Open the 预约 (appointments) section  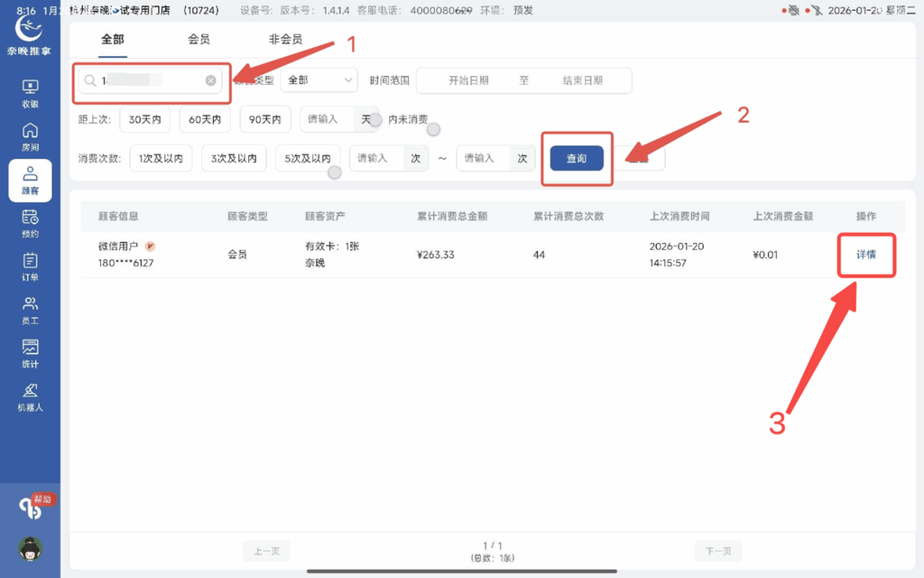tap(30, 225)
